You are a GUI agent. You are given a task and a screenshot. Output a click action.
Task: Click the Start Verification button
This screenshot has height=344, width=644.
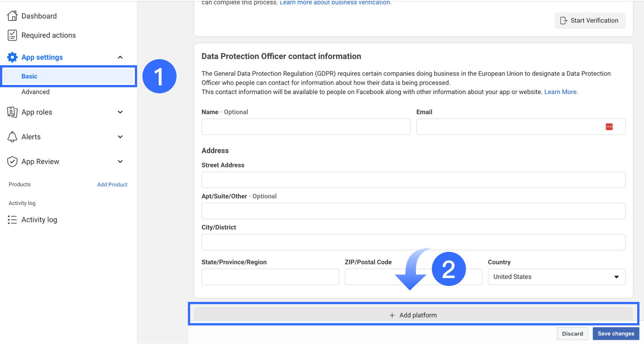[590, 20]
